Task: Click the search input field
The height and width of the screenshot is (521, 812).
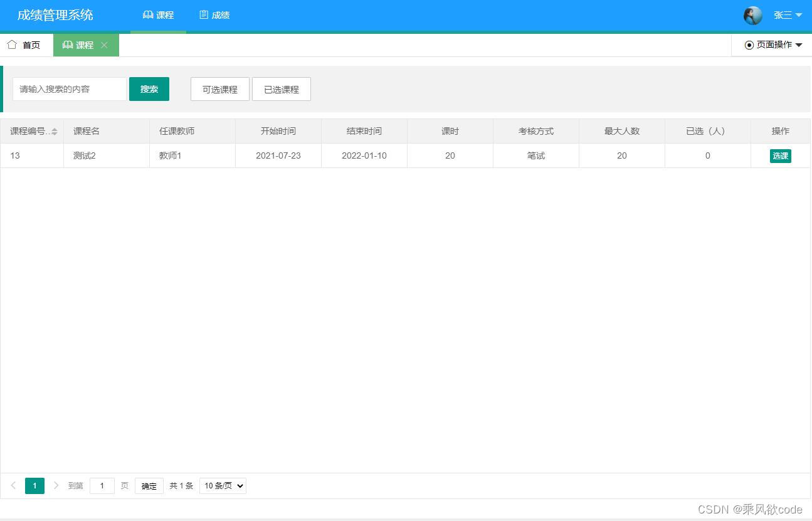Action: click(69, 89)
